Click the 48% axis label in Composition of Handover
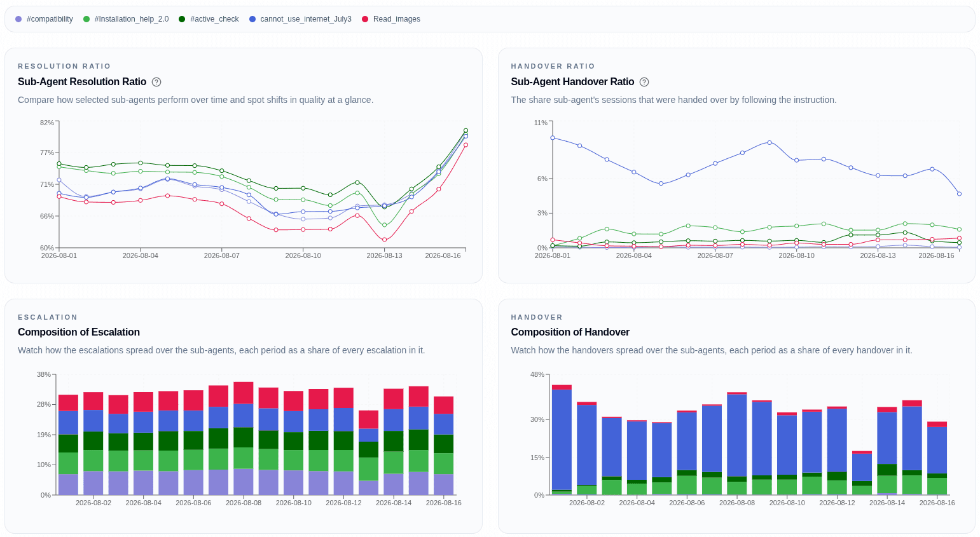The image size is (980, 537). click(537, 374)
